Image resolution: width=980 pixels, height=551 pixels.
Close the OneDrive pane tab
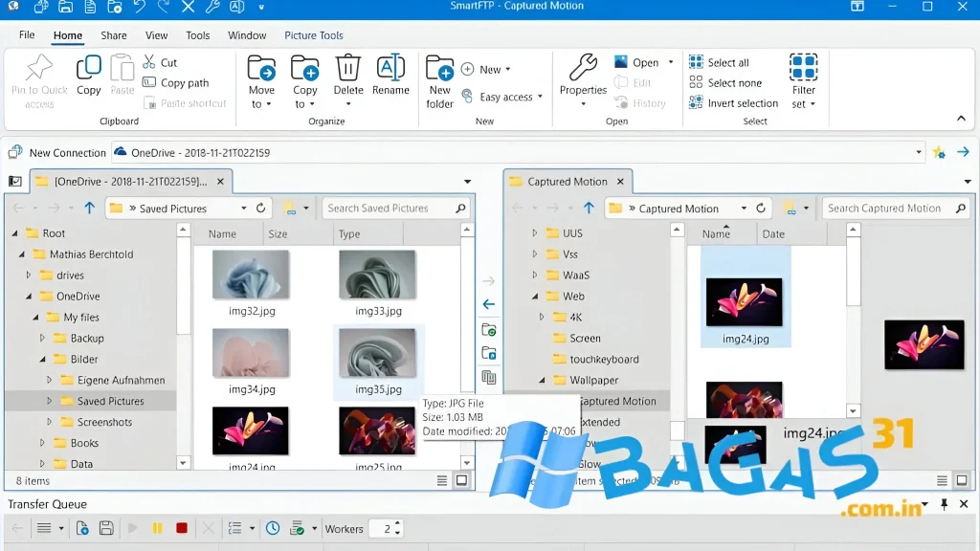(220, 181)
